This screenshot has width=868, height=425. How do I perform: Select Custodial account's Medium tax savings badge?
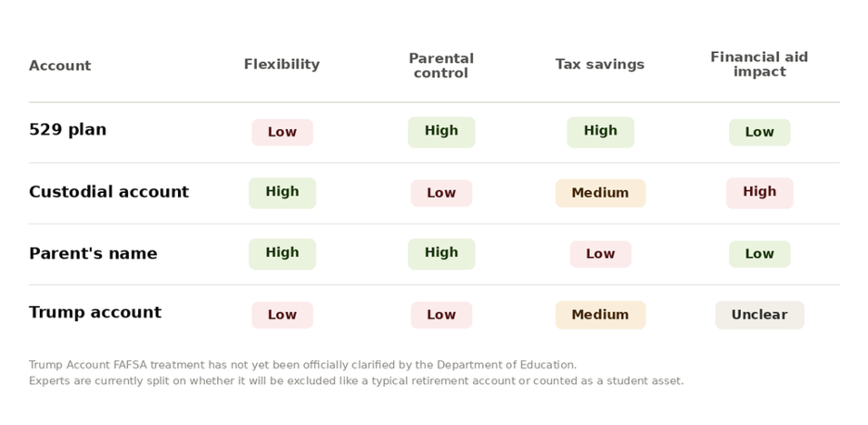click(601, 193)
